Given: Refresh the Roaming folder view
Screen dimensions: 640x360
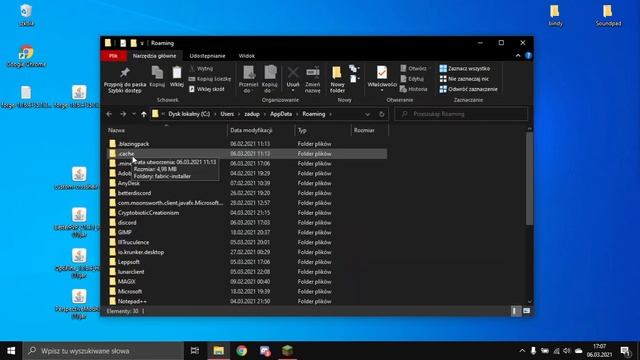Looking at the screenshot, I should (382, 114).
